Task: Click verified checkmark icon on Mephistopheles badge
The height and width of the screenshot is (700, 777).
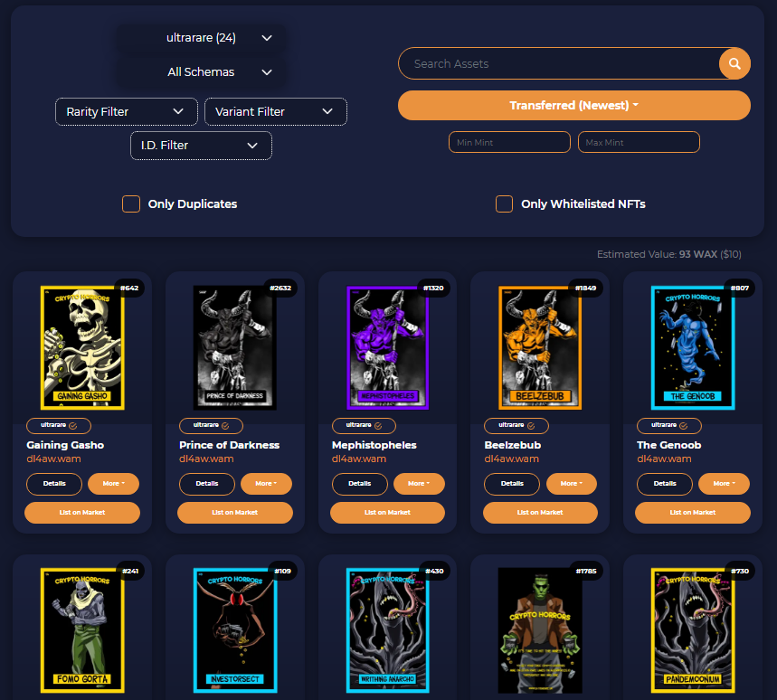Action: pyautogui.click(x=378, y=426)
